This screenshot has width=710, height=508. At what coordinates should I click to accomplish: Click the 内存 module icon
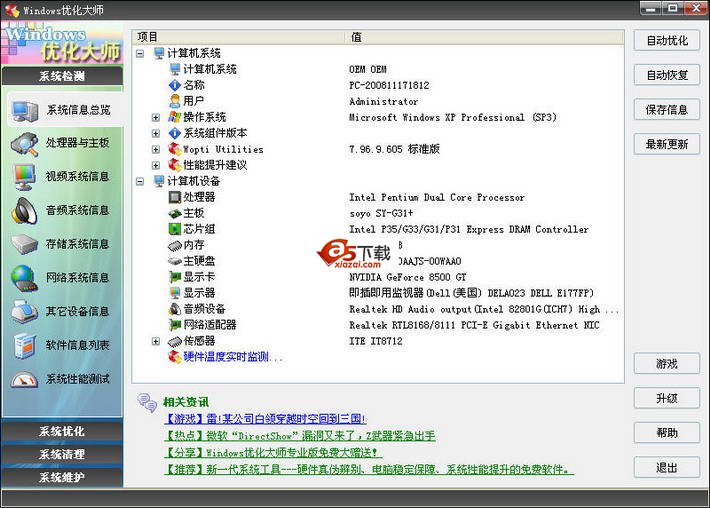coord(174,245)
